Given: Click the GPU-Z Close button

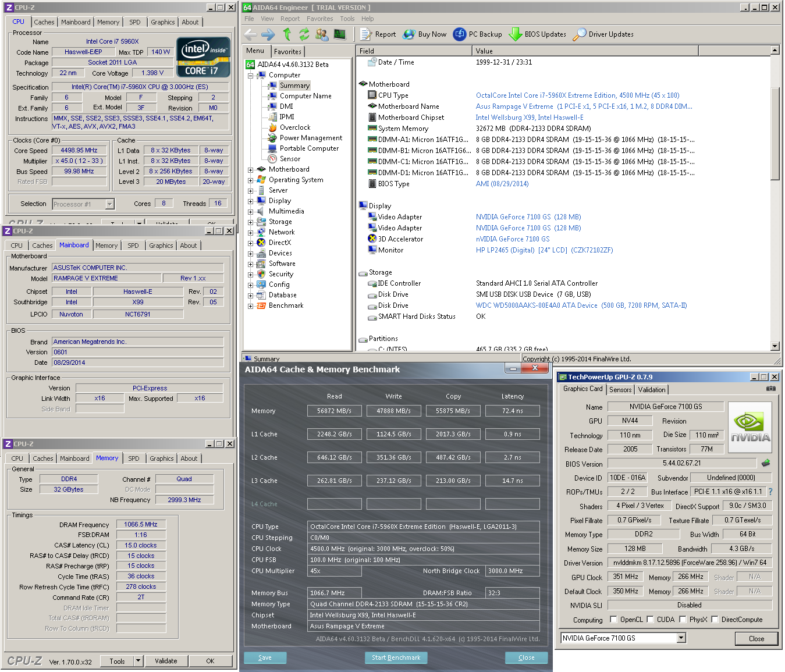Looking at the screenshot, I should coord(756,638).
